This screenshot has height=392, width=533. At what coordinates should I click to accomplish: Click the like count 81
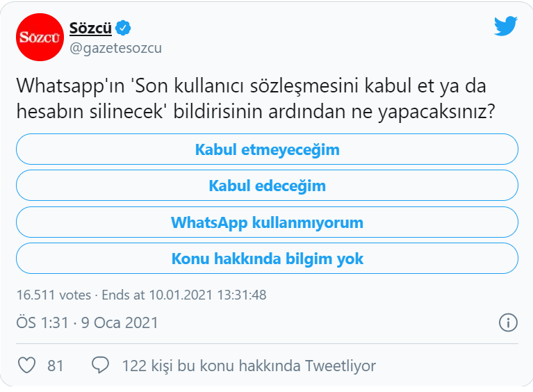click(x=56, y=366)
